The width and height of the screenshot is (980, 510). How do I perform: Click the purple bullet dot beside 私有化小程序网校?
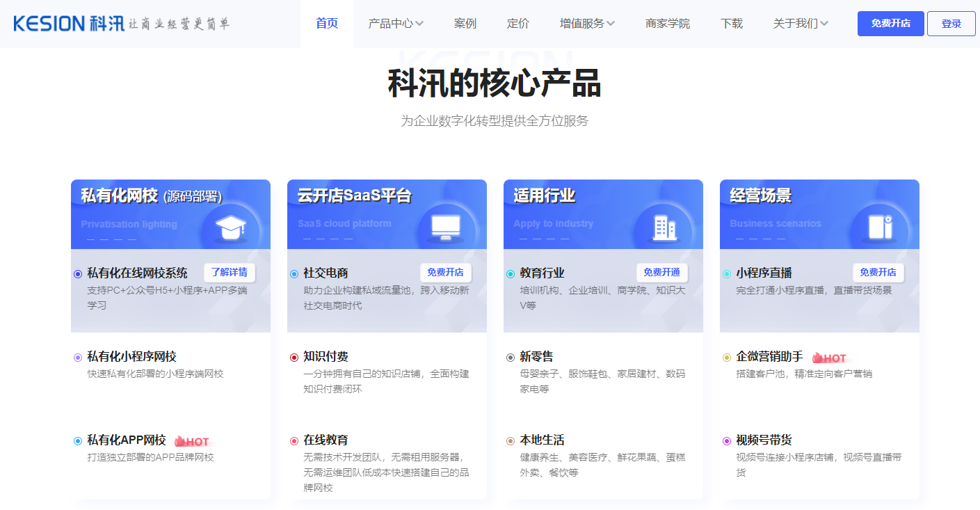pyautogui.click(x=78, y=357)
